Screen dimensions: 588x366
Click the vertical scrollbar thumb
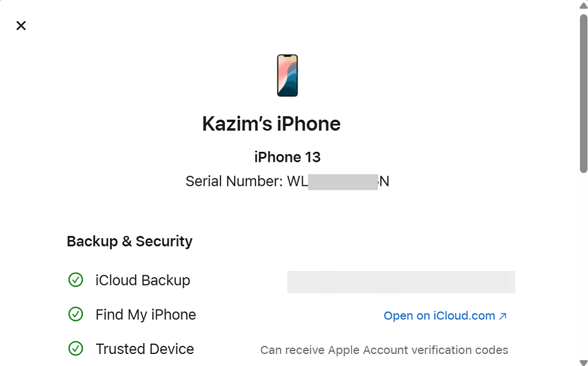(x=583, y=92)
